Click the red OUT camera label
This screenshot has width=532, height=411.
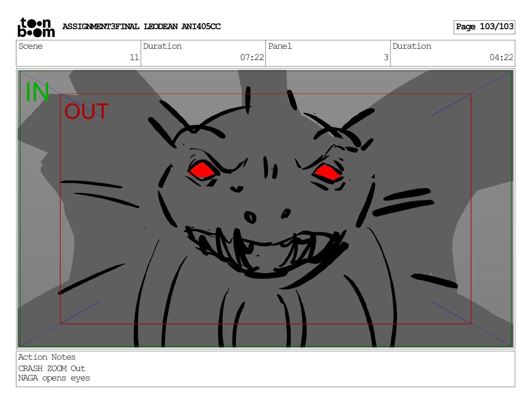point(86,111)
